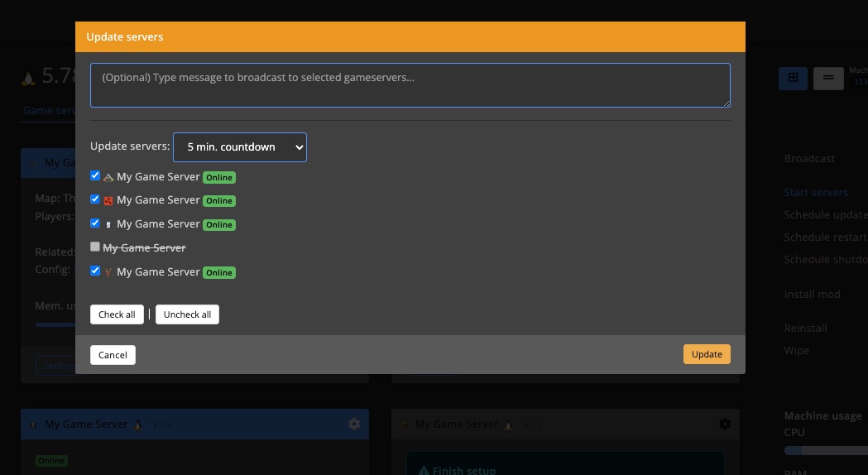Click the Machine usage heading
This screenshot has height=475, width=868.
(823, 415)
